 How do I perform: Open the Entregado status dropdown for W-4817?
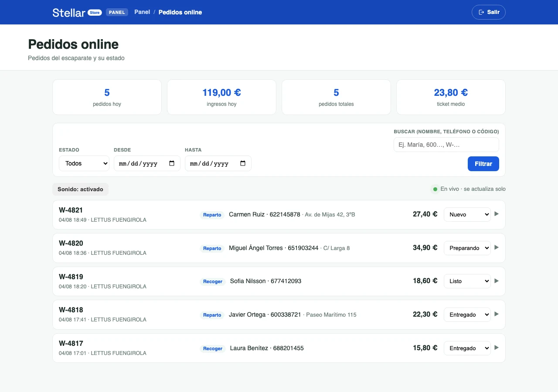click(467, 348)
